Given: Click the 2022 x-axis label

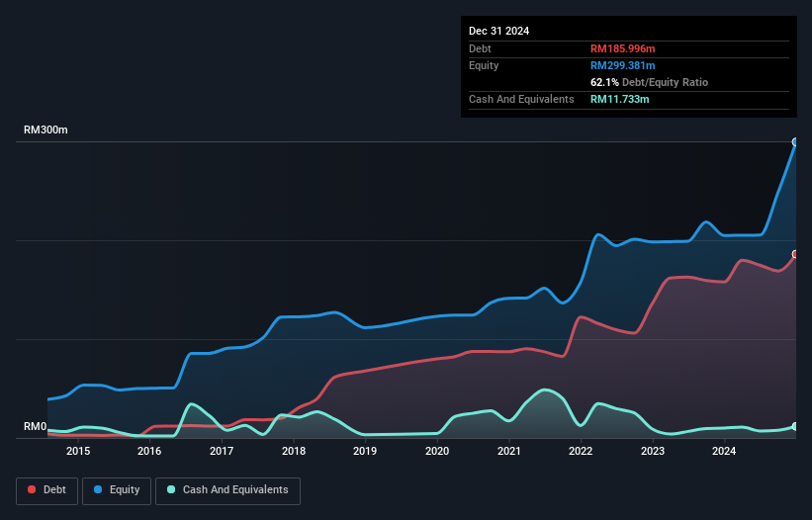Looking at the screenshot, I should 581,451.
